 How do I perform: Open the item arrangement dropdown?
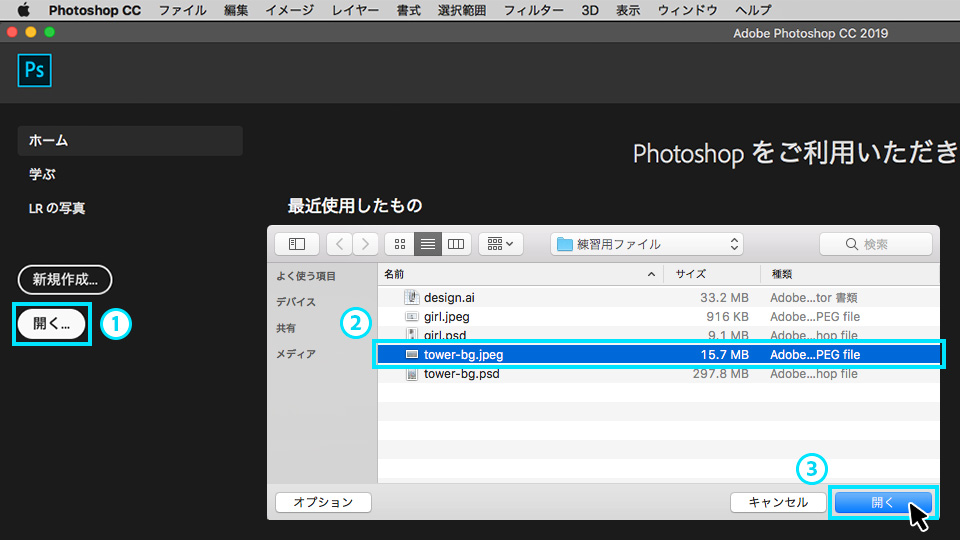click(500, 244)
